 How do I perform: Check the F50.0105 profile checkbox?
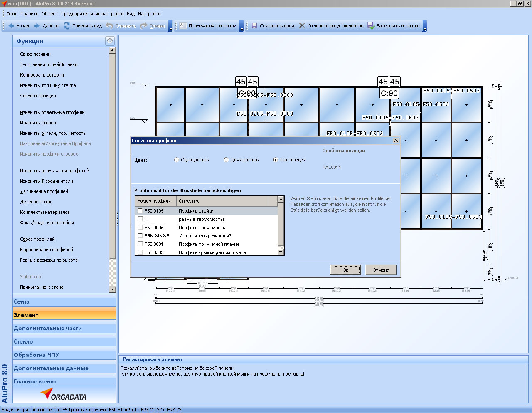click(x=140, y=211)
